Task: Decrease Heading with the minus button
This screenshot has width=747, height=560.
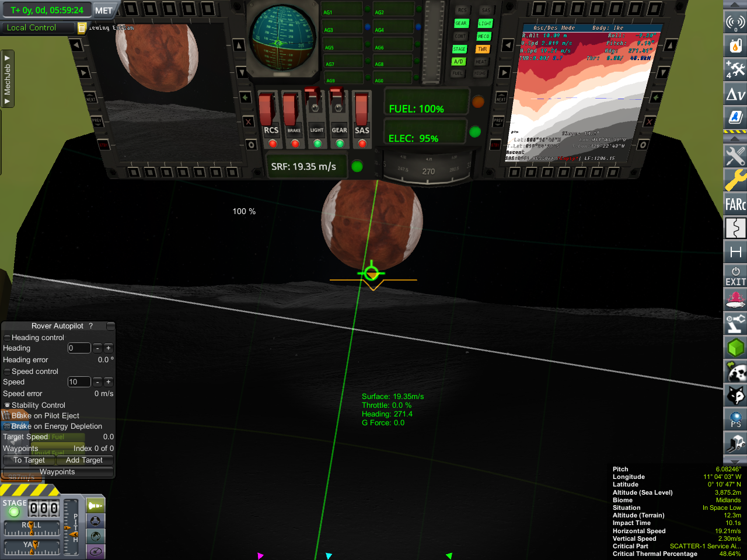Action: pos(97,348)
